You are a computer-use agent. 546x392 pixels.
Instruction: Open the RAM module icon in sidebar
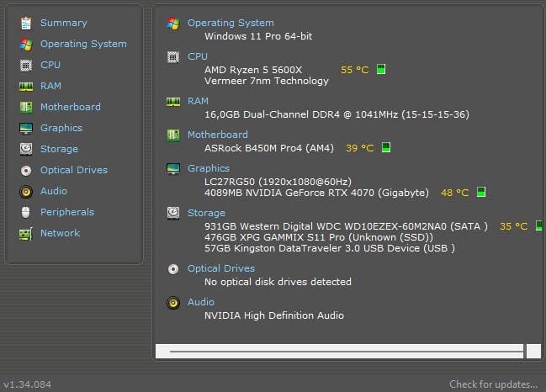pos(26,87)
